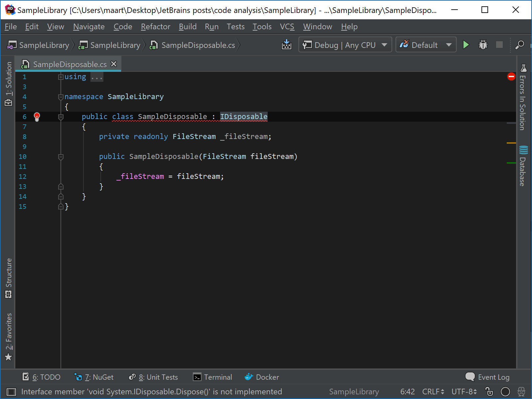Open the VCS menu
This screenshot has width=532, height=399.
tap(287, 27)
